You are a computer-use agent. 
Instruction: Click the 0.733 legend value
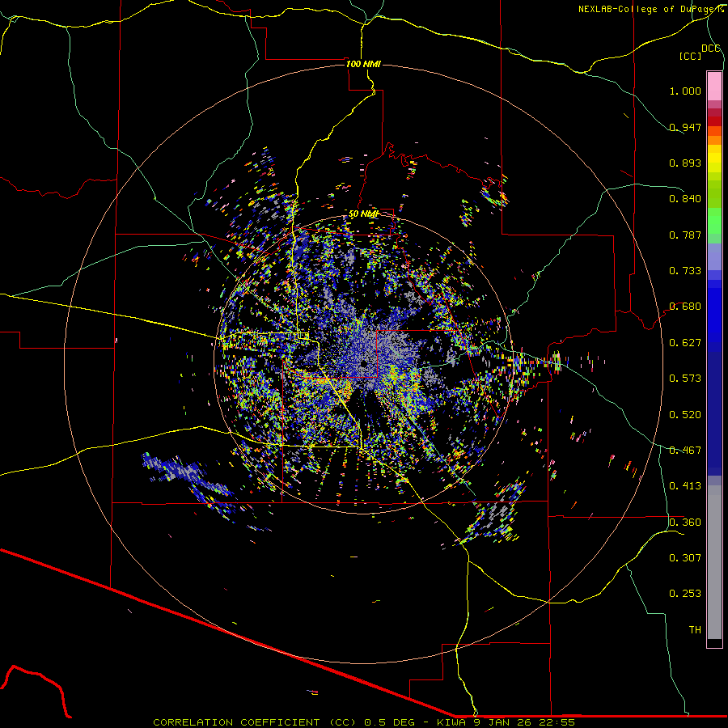(x=685, y=271)
